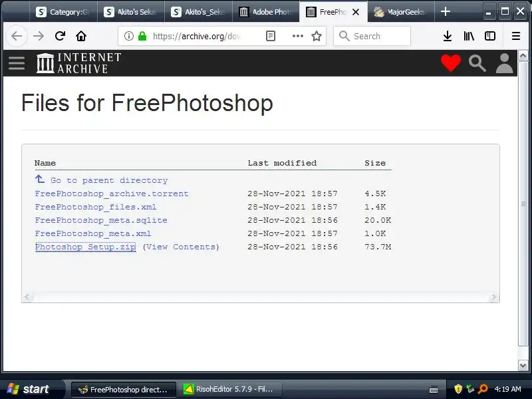Open the Firefox hamburger menu
This screenshot has height=399, width=532.
516,36
